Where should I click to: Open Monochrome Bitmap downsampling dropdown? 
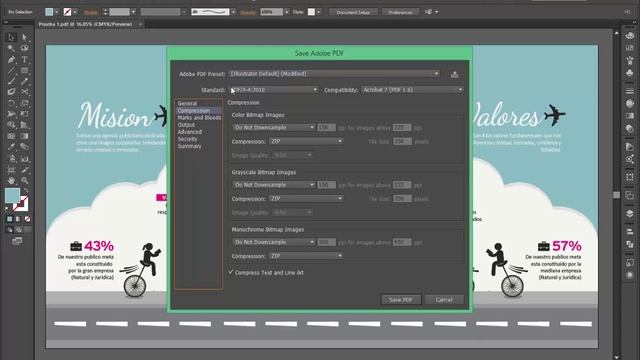click(274, 242)
